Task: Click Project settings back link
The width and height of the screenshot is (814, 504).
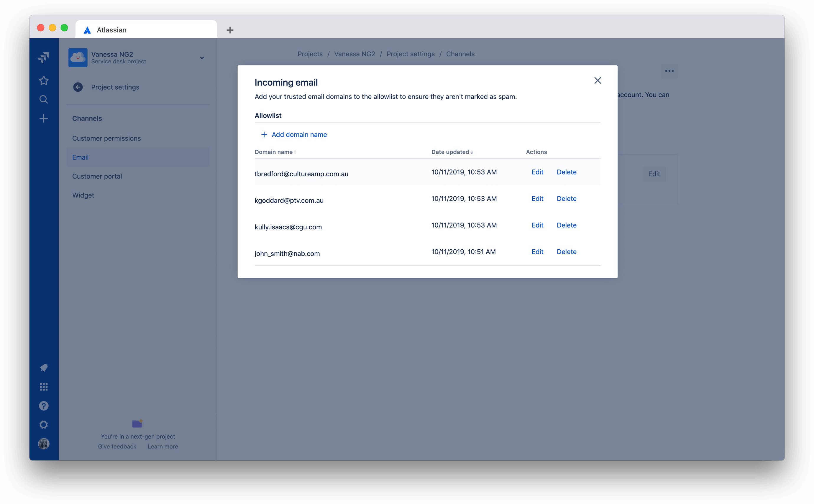Action: [x=115, y=87]
